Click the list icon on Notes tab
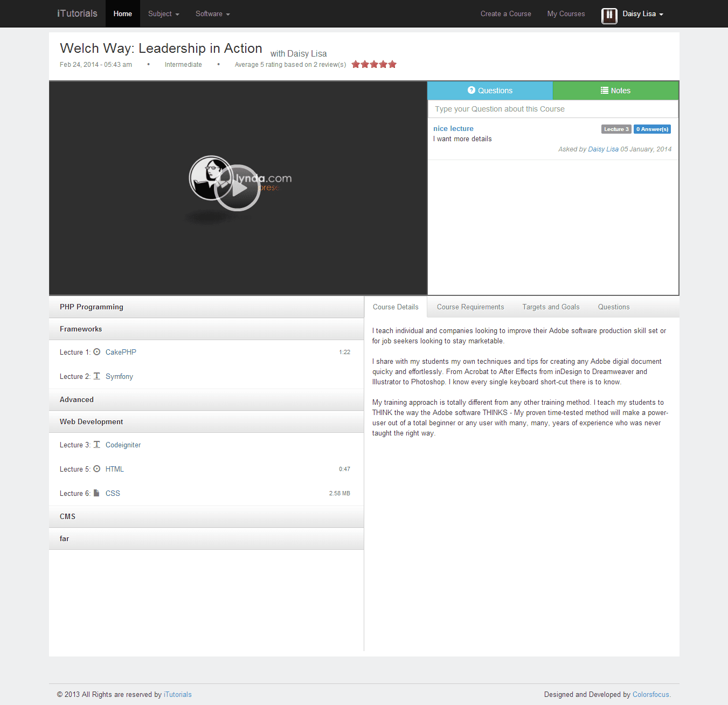 click(605, 91)
